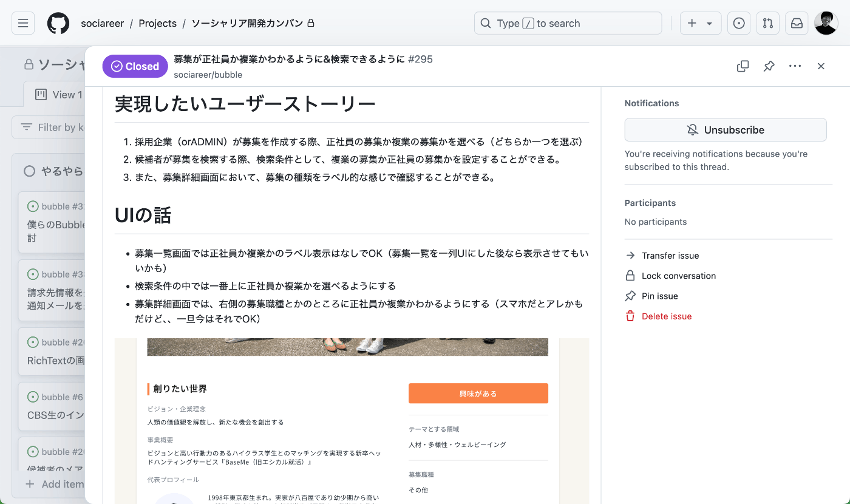Click the open in new tab icon in issue header
The height and width of the screenshot is (504, 850).
(743, 66)
